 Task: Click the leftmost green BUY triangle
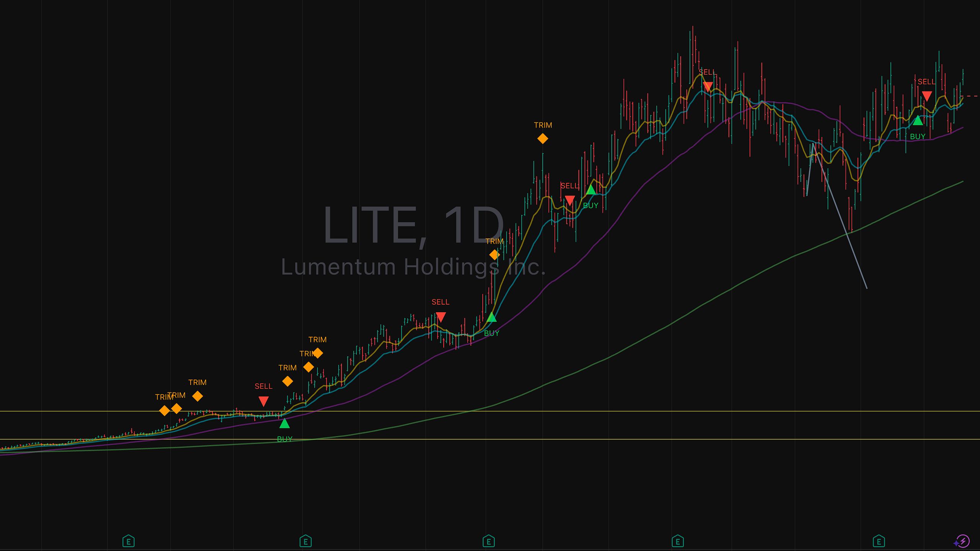point(284,423)
